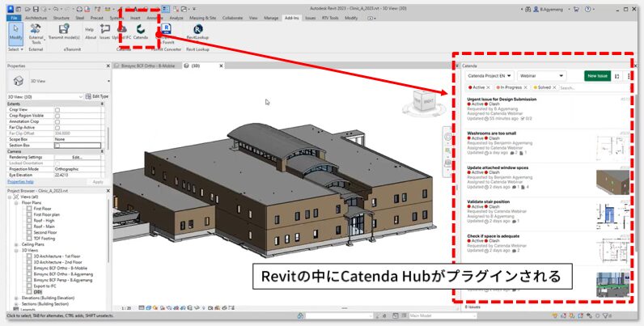Open the Washrooms are too small issue

coord(502,133)
